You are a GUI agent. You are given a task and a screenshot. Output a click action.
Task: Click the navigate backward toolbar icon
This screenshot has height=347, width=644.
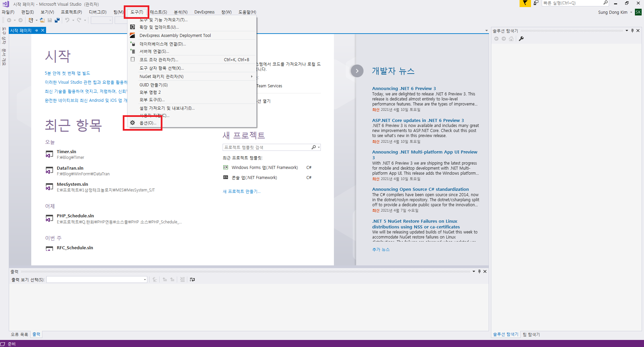[9, 20]
